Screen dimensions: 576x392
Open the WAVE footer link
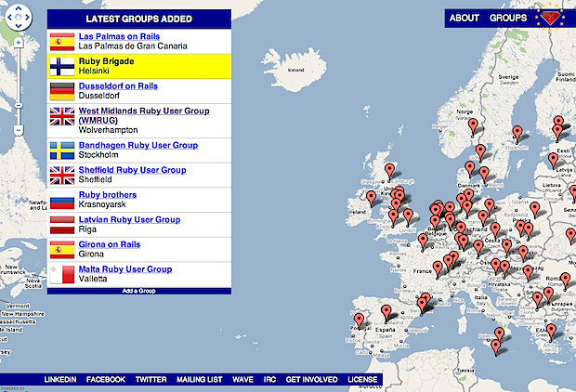(242, 380)
